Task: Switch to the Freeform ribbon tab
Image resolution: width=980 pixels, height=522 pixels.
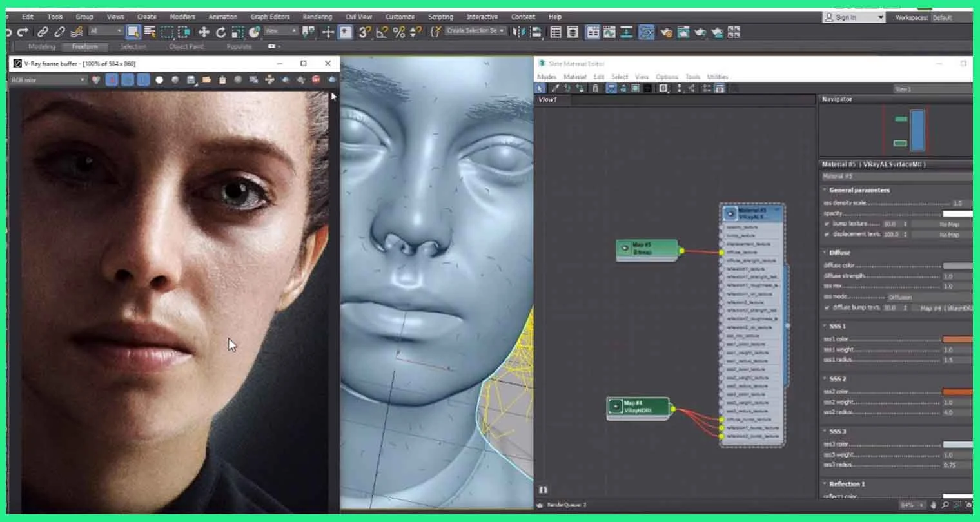Action: 85,46
